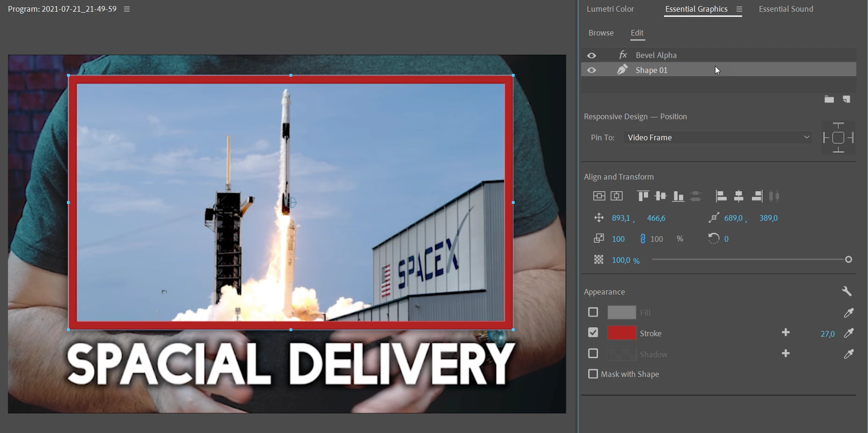
Task: Click the Position X value 893,1
Action: coord(621,218)
